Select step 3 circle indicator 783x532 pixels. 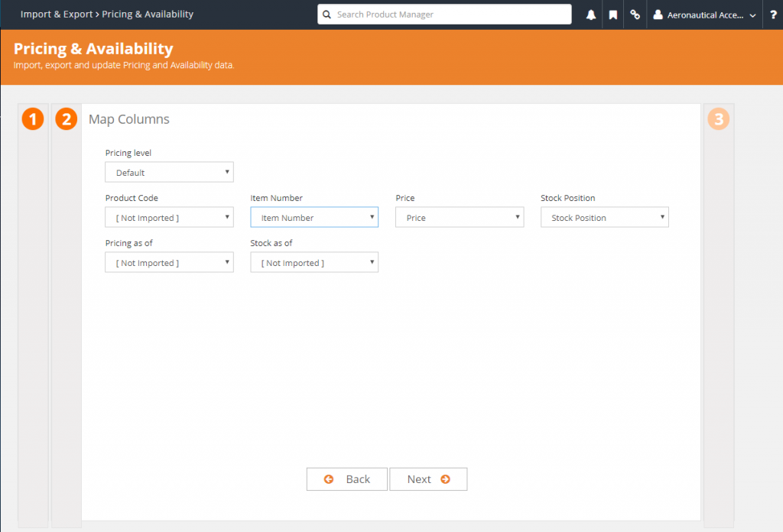(x=718, y=119)
